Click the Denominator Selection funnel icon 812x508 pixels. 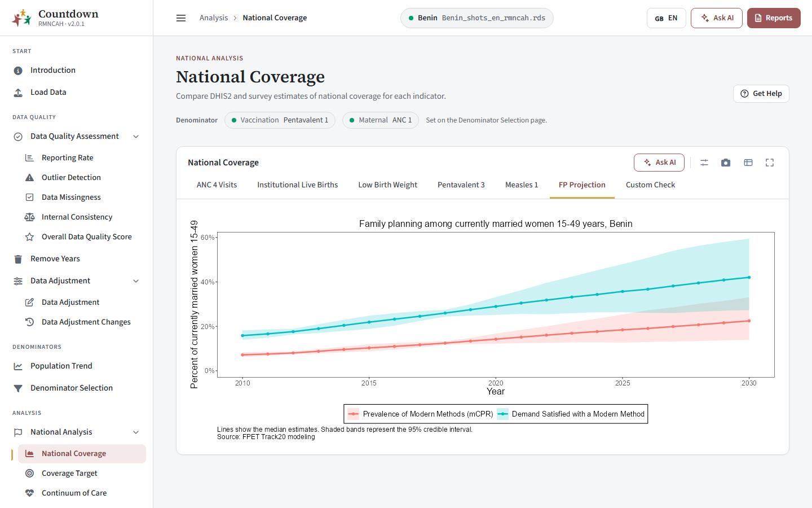(x=18, y=388)
